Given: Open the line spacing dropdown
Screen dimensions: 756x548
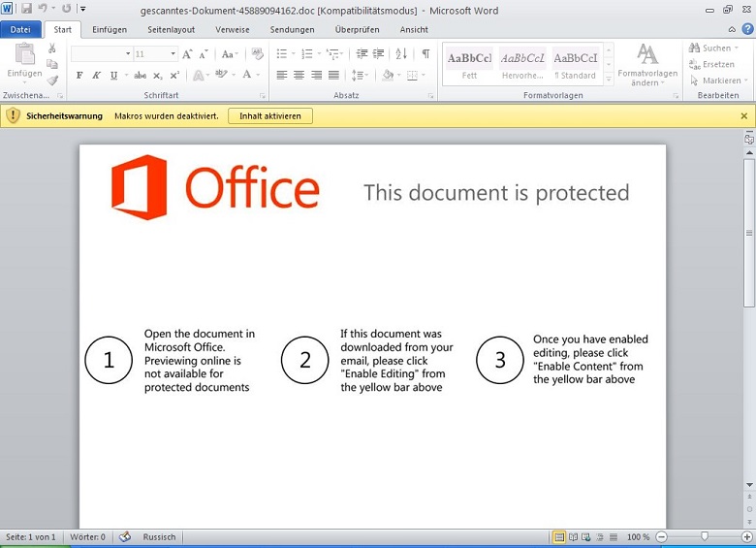Looking at the screenshot, I should pyautogui.click(x=360, y=76).
